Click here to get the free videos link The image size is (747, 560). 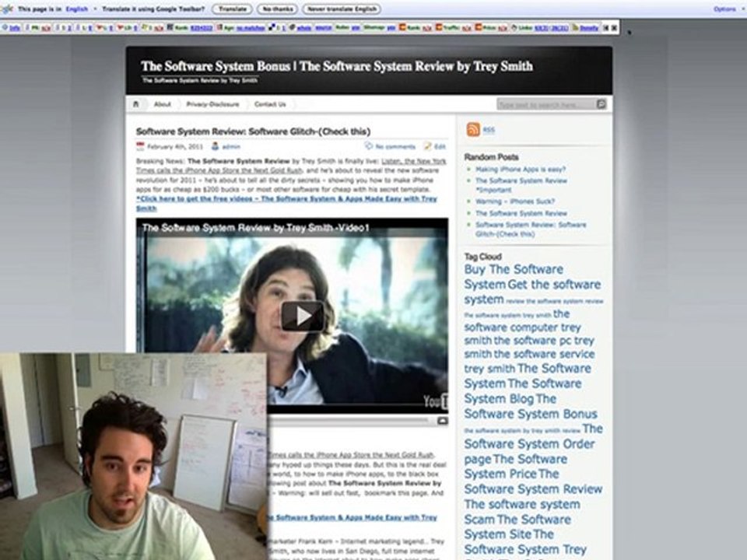click(x=286, y=203)
